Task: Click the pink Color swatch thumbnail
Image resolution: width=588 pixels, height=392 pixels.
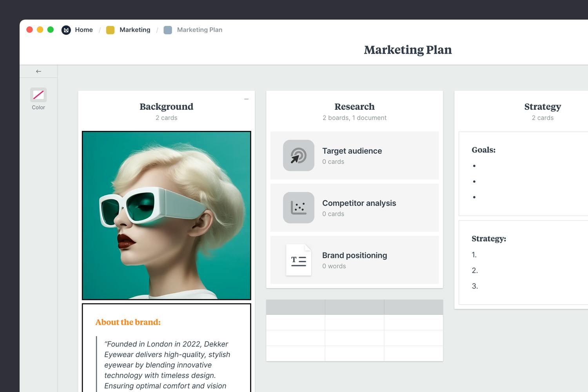Action: coord(38,94)
